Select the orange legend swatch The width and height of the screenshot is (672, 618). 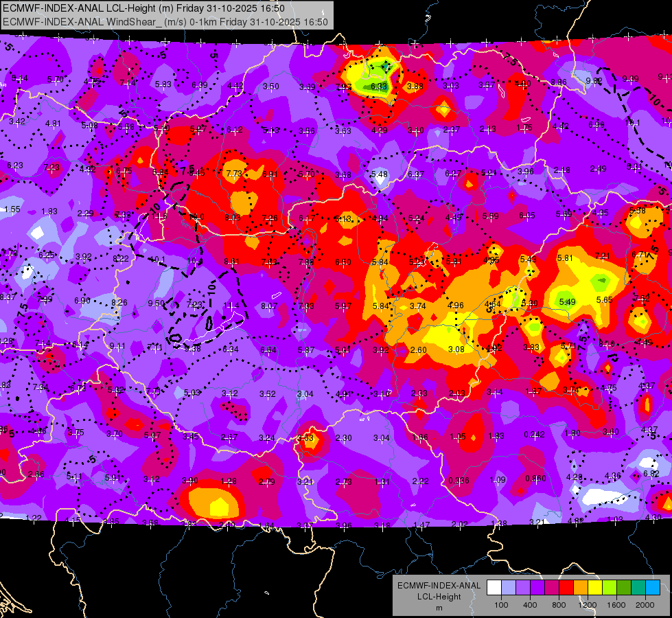[x=581, y=588]
